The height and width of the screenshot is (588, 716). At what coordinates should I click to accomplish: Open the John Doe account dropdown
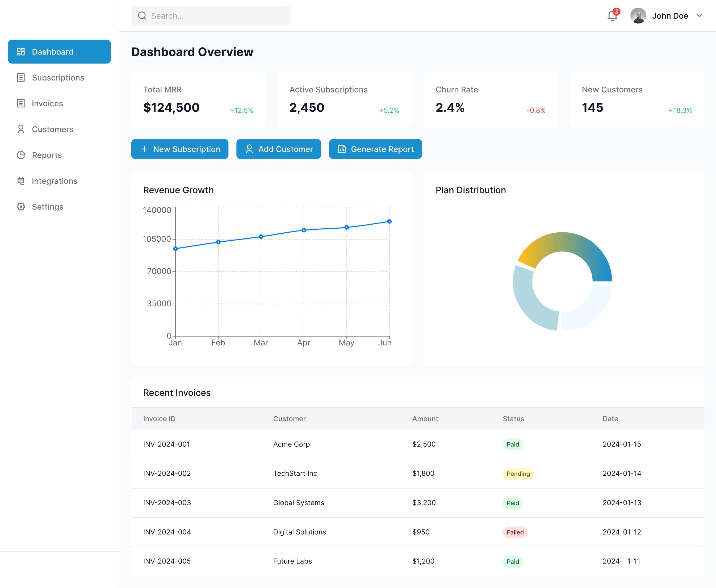tap(670, 16)
